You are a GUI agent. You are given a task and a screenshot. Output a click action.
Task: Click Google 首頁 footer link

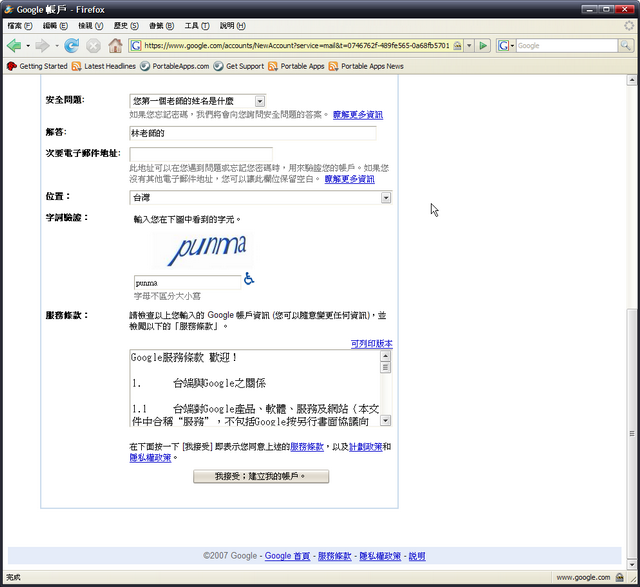point(287,556)
